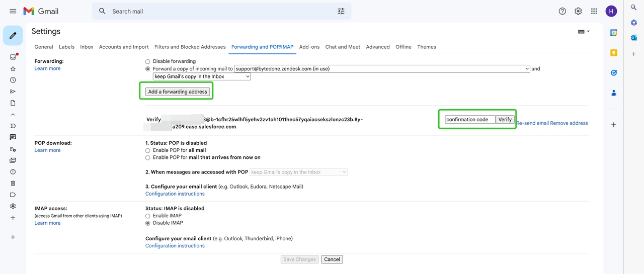Switch to Filters and Blocked Addresses tab
This screenshot has height=274, width=644.
[x=190, y=47]
